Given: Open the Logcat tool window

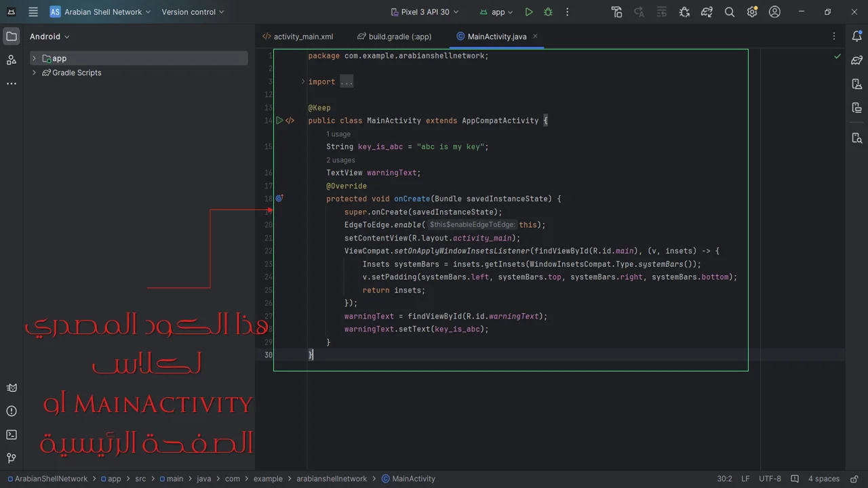Looking at the screenshot, I should click(12, 388).
